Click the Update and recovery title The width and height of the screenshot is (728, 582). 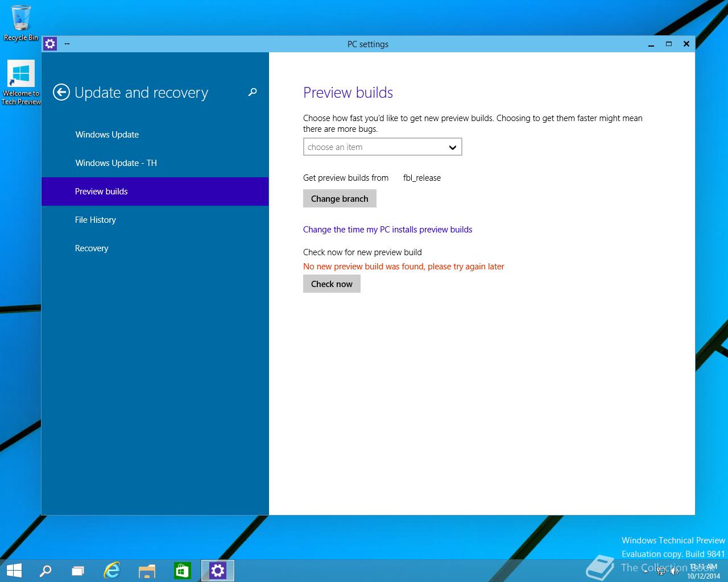coord(142,93)
